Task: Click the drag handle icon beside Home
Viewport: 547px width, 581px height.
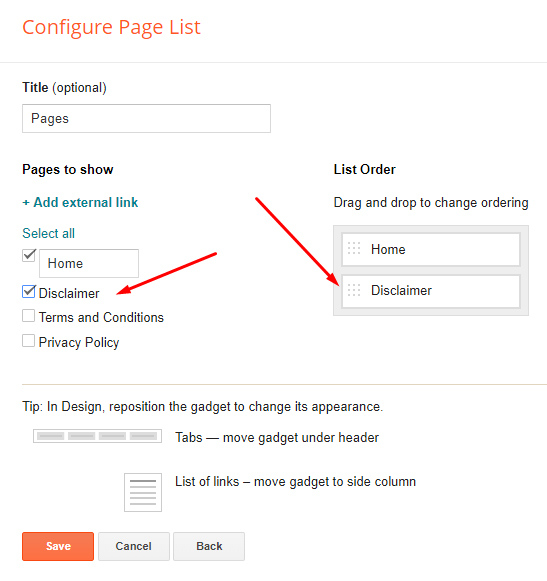Action: tap(354, 248)
